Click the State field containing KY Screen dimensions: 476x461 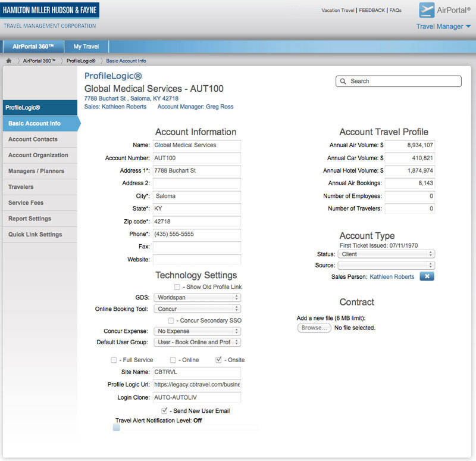pos(197,209)
